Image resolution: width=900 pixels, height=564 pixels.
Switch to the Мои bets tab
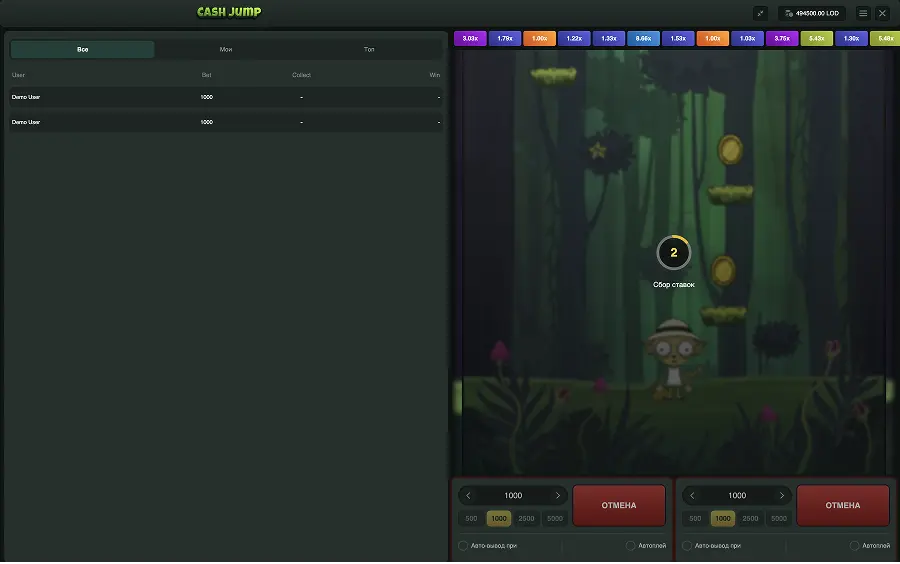[x=226, y=49]
